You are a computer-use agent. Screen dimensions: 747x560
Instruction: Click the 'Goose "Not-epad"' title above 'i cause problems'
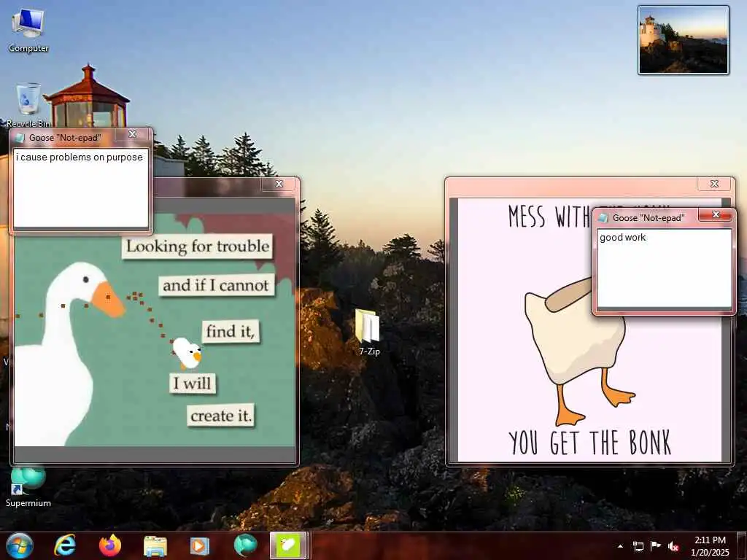tap(65, 138)
